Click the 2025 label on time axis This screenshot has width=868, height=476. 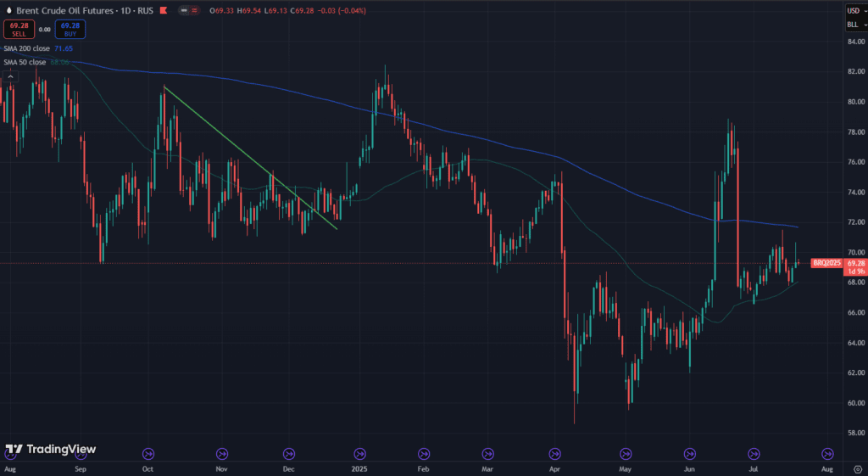(x=359, y=469)
